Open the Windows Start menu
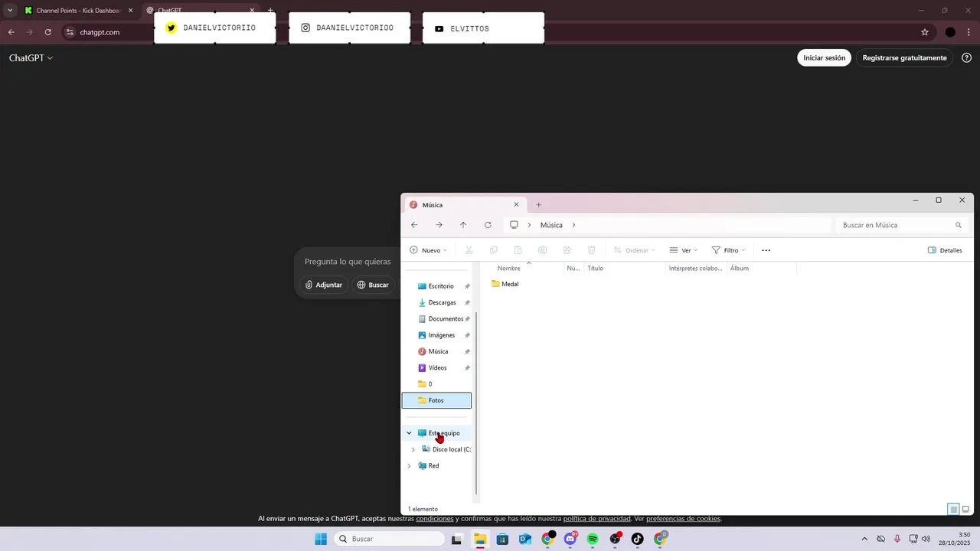The height and width of the screenshot is (551, 980). [321, 539]
